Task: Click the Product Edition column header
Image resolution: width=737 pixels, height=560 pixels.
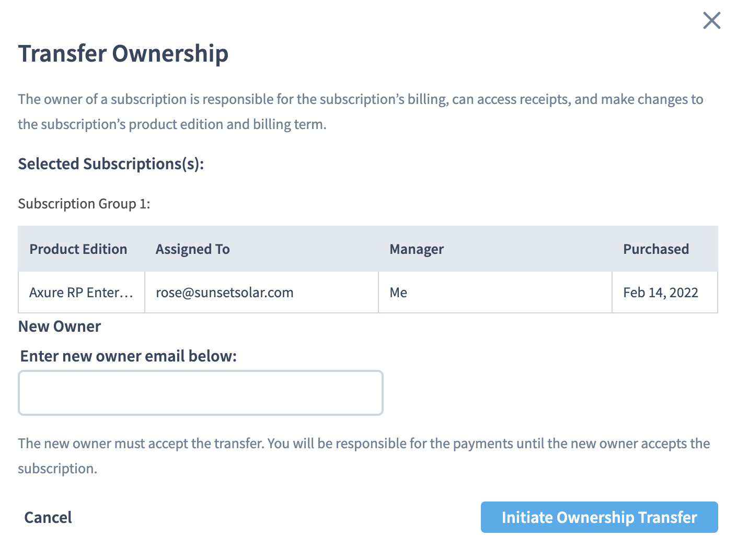Action: coord(78,249)
